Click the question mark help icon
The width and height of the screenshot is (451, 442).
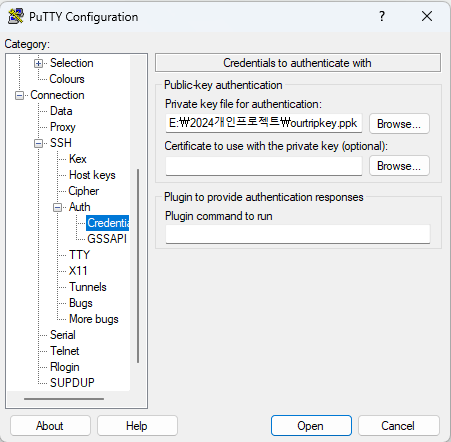pos(382,16)
